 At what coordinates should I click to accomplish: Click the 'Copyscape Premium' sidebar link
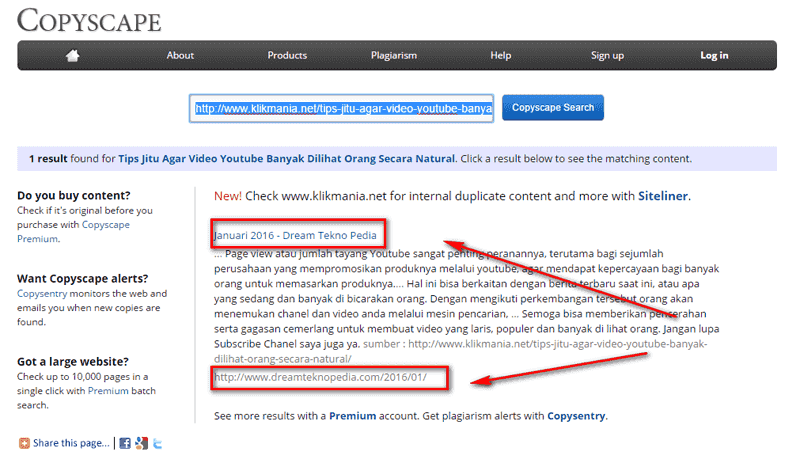tap(73, 232)
